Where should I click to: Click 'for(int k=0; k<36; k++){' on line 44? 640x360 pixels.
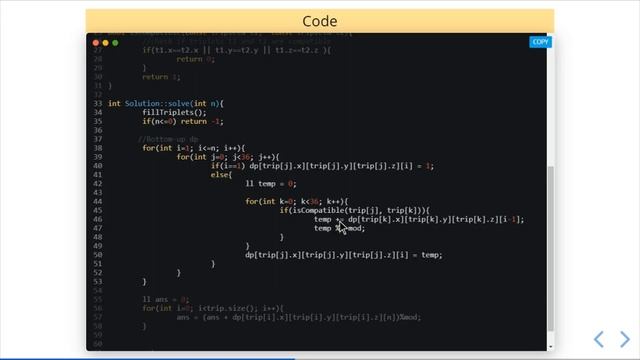pyautogui.click(x=297, y=202)
